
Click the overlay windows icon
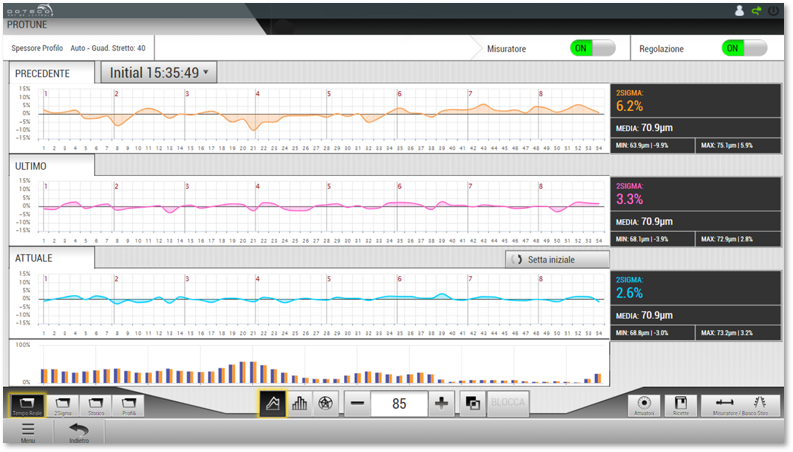(473, 403)
